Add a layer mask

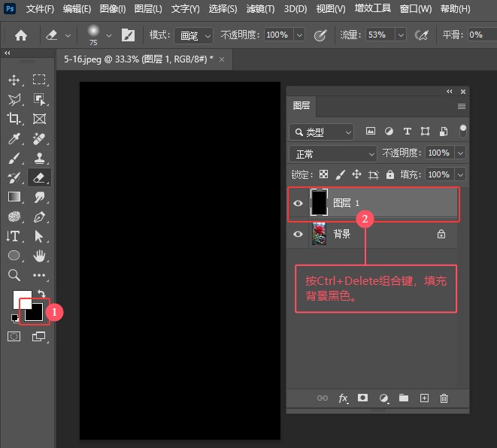point(362,398)
